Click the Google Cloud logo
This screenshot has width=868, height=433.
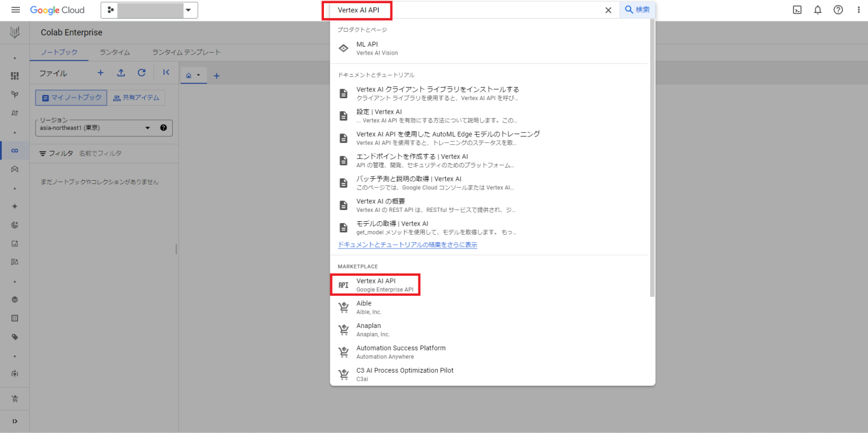(x=57, y=10)
